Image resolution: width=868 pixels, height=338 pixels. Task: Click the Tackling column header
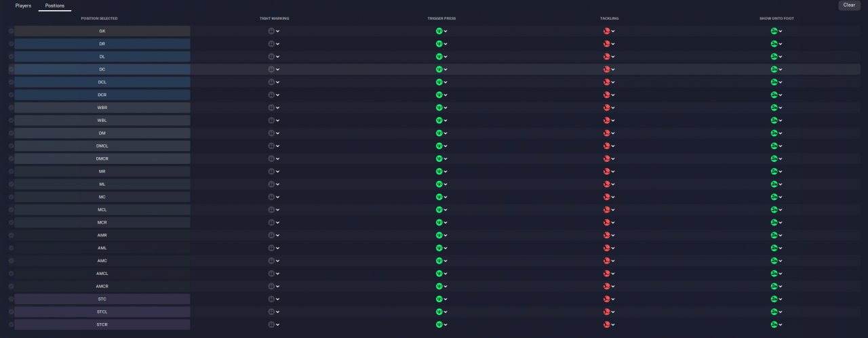[609, 18]
